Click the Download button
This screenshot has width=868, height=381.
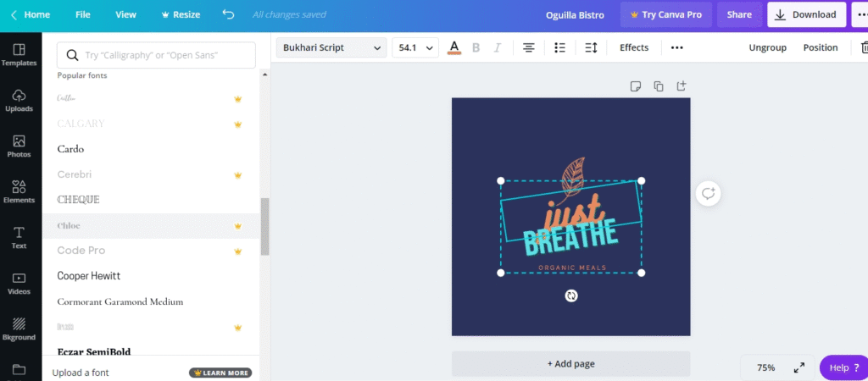pos(806,14)
